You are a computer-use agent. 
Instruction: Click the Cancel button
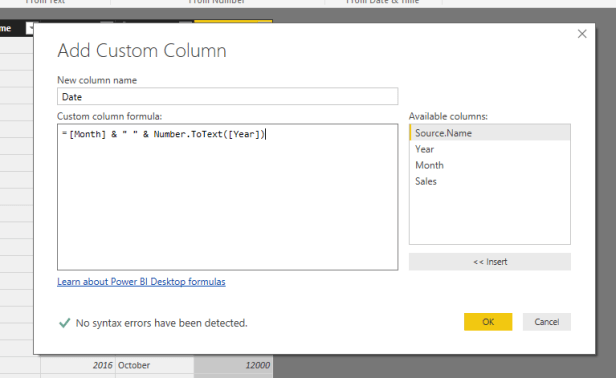(x=546, y=322)
